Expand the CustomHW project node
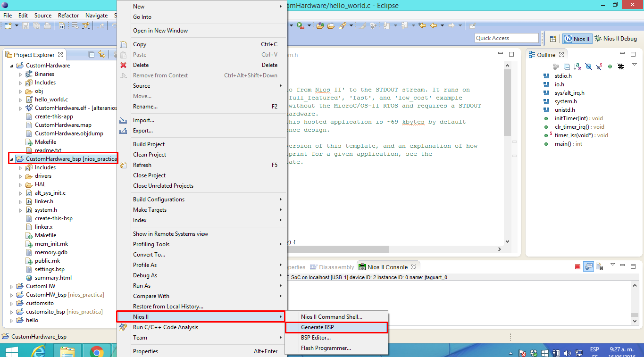This screenshot has height=357, width=644. pyautogui.click(x=12, y=286)
